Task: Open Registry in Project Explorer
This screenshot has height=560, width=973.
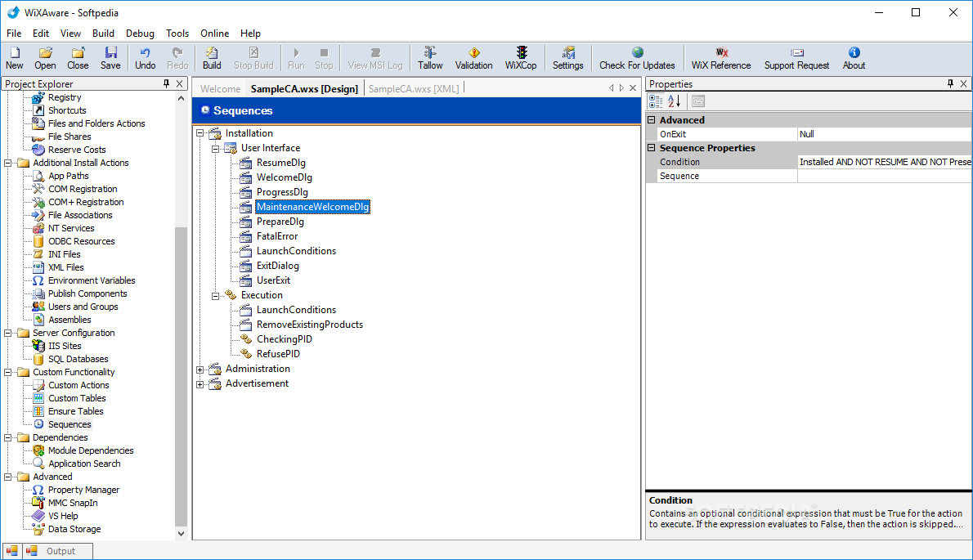Action: click(x=65, y=97)
